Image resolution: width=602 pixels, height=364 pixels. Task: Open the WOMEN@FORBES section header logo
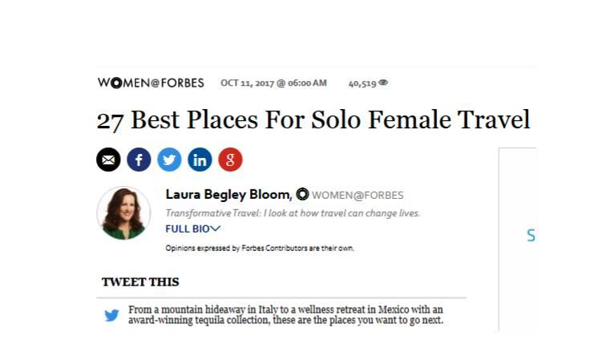[151, 83]
